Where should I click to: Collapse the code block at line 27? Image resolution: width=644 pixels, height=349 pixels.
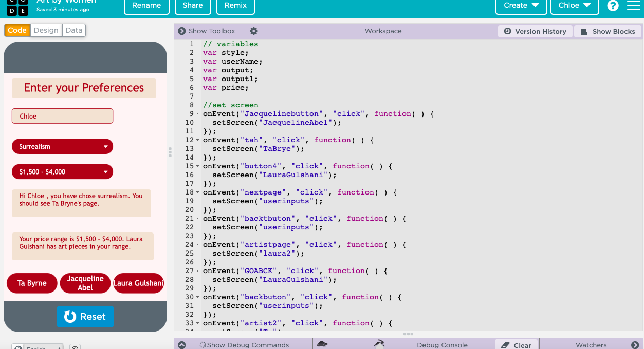pyautogui.click(x=198, y=271)
